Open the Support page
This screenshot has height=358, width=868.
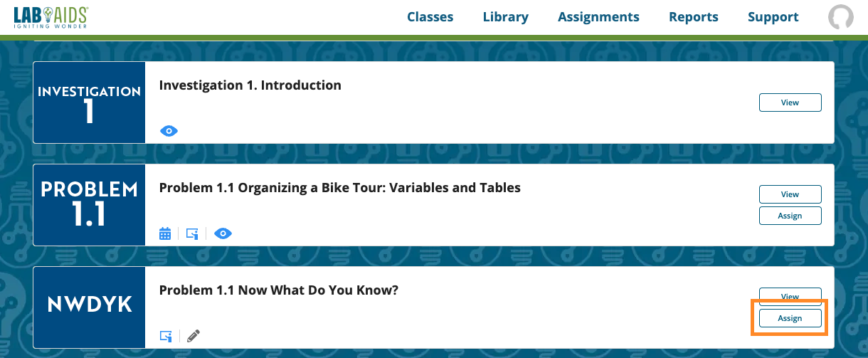[773, 17]
